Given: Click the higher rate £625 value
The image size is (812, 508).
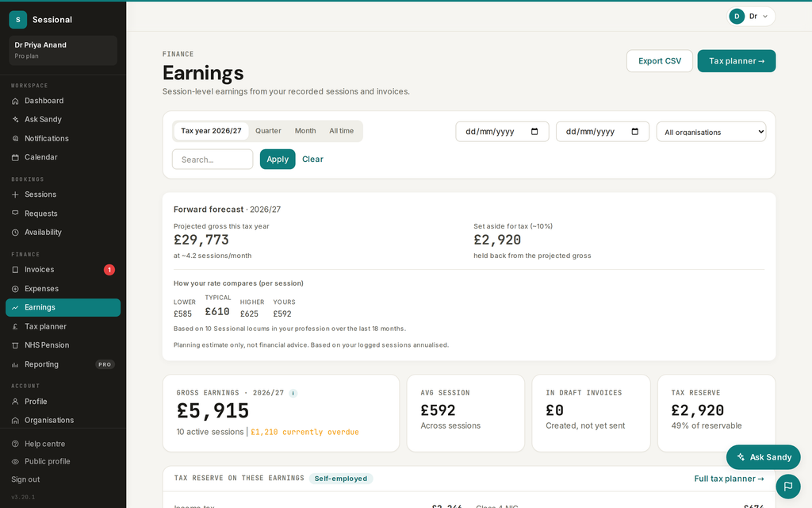Looking at the screenshot, I should (249, 314).
